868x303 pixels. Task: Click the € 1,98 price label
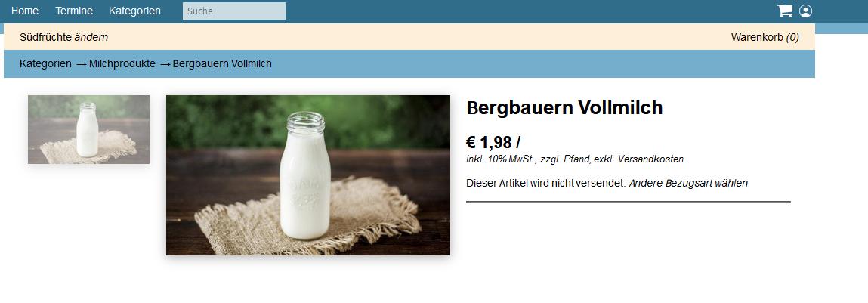(493, 142)
